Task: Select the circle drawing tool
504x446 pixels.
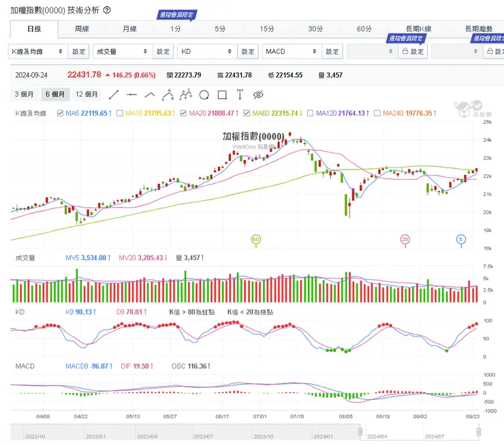Action: tap(204, 95)
